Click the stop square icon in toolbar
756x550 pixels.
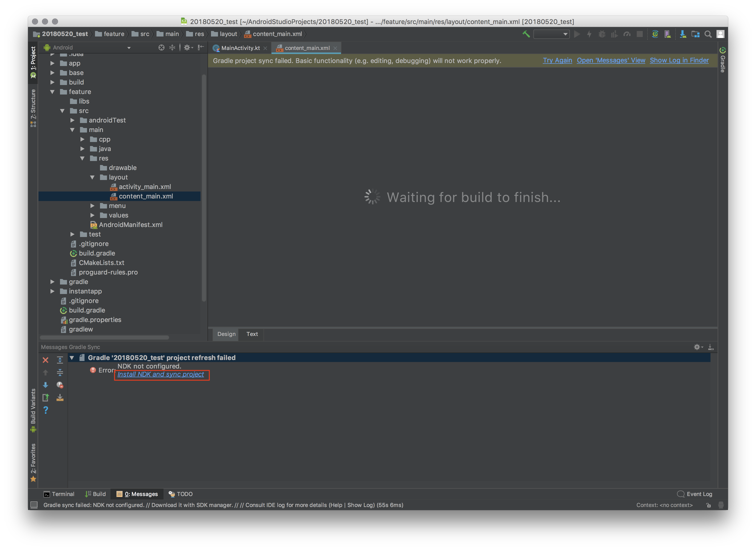[639, 34]
